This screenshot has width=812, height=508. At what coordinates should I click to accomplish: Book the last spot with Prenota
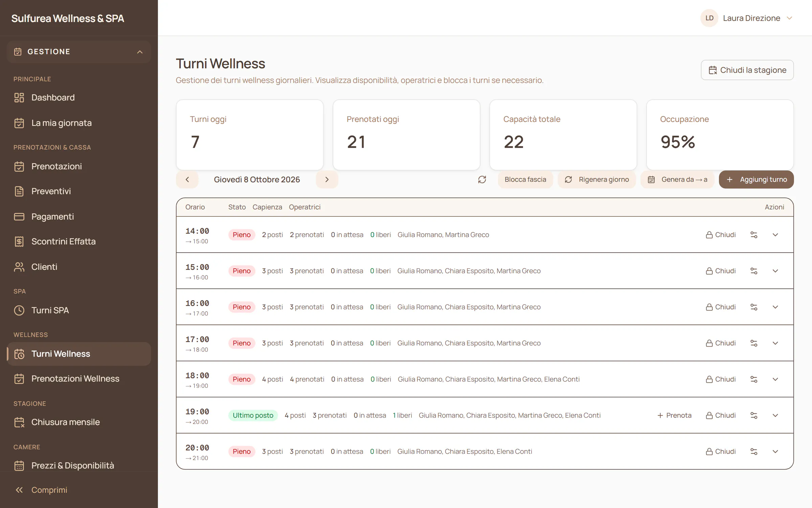click(674, 415)
